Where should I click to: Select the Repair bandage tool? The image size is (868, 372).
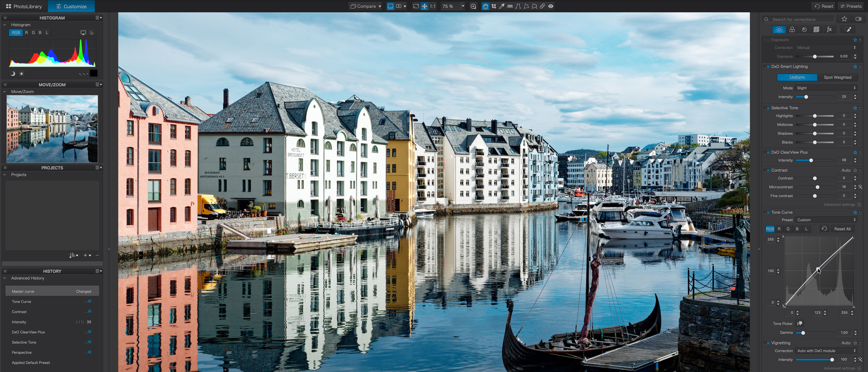point(542,6)
